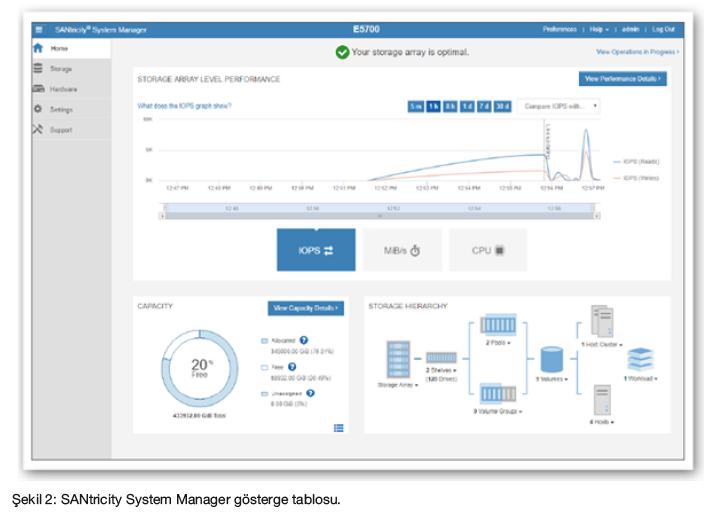715x514 pixels.
Task: Switch capacity view with list icon
Action: (x=338, y=428)
